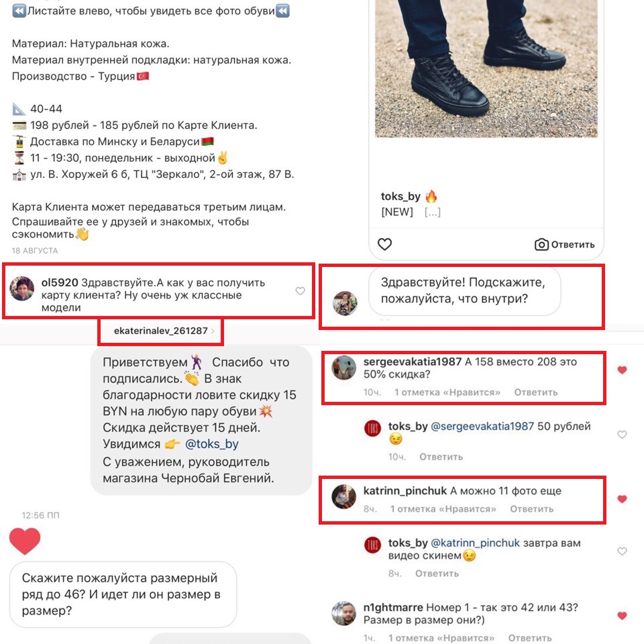
Task: Unlike katrinn_pinchuk comment red heart
Action: pos(622,499)
